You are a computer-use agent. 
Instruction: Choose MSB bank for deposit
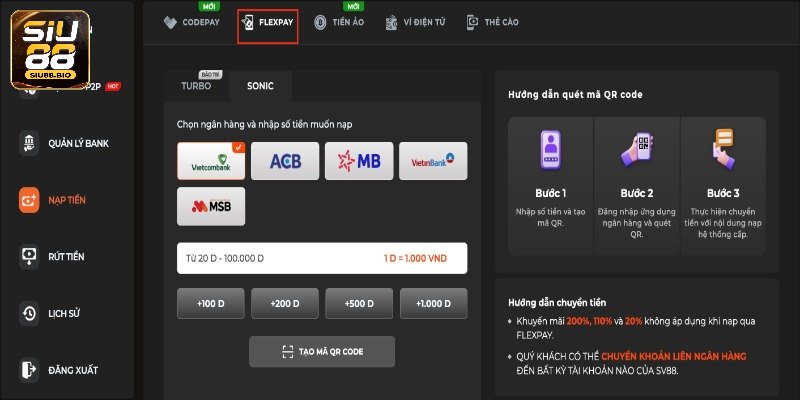pos(211,206)
